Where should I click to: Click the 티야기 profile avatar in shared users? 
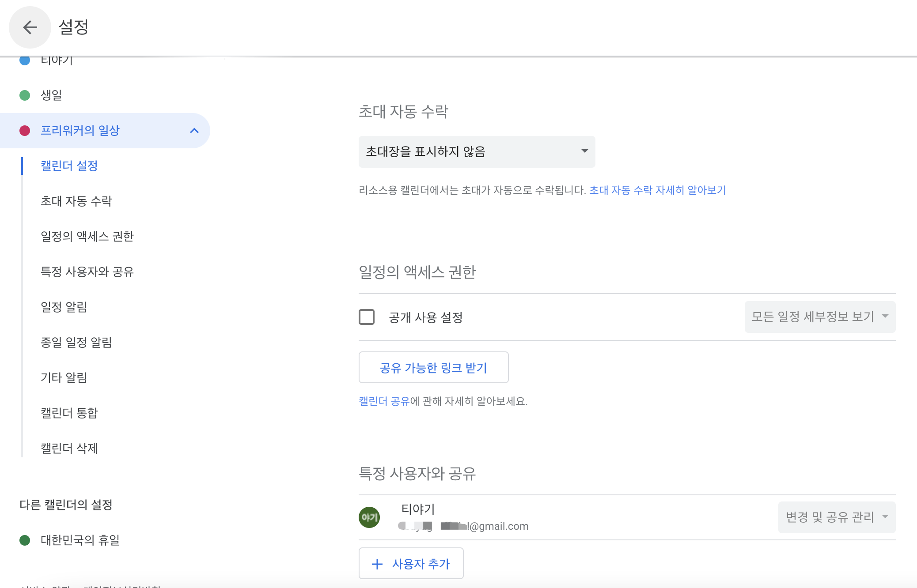tap(369, 516)
